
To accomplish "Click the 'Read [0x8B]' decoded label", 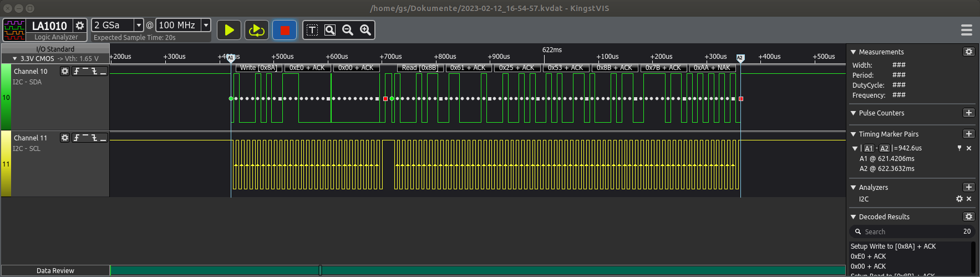I will click(x=420, y=68).
